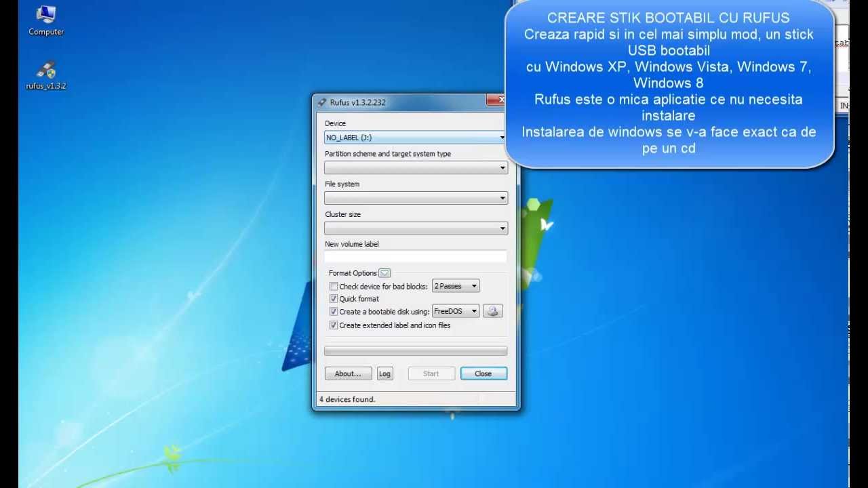
Task: Uncheck the Quick format checkbox
Action: [334, 299]
